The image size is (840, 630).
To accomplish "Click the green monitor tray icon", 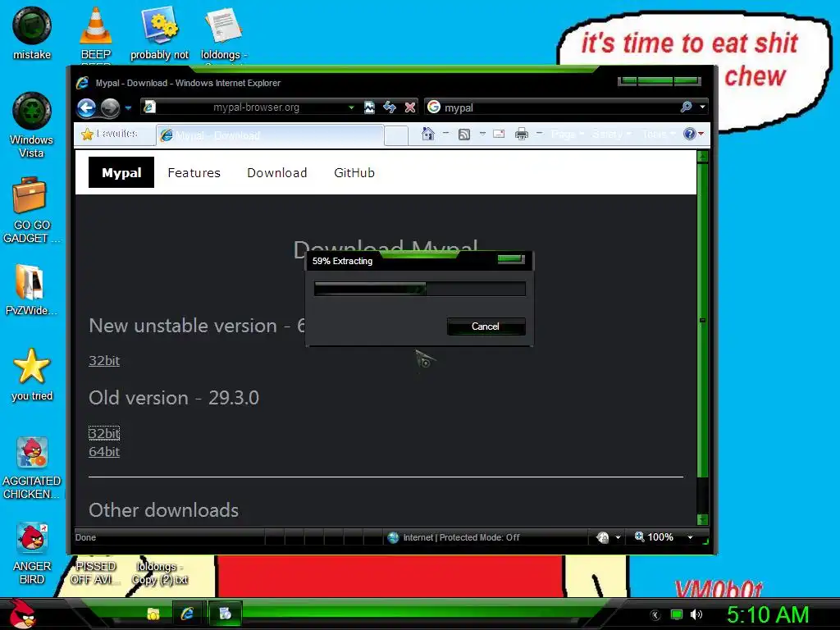I will coord(677,614).
